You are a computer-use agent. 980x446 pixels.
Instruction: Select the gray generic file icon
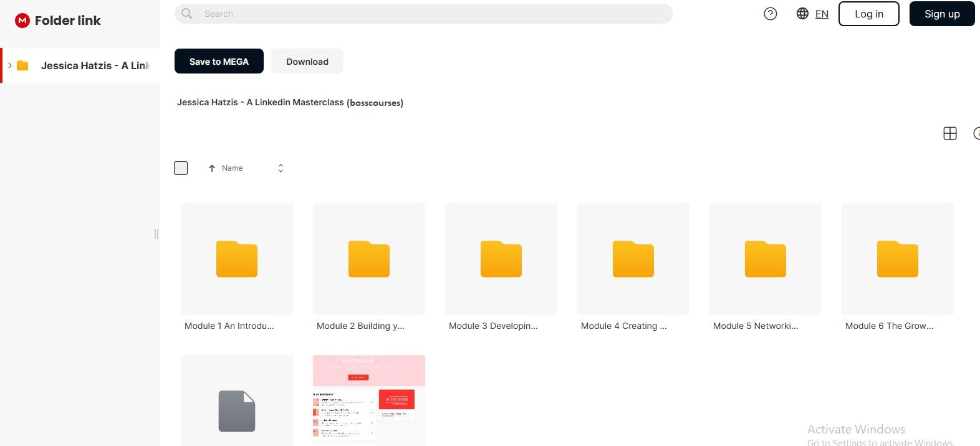coord(237,410)
